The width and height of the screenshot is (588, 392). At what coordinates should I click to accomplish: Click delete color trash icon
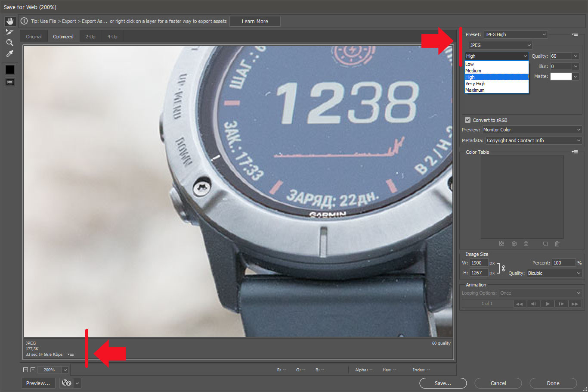coord(557,244)
